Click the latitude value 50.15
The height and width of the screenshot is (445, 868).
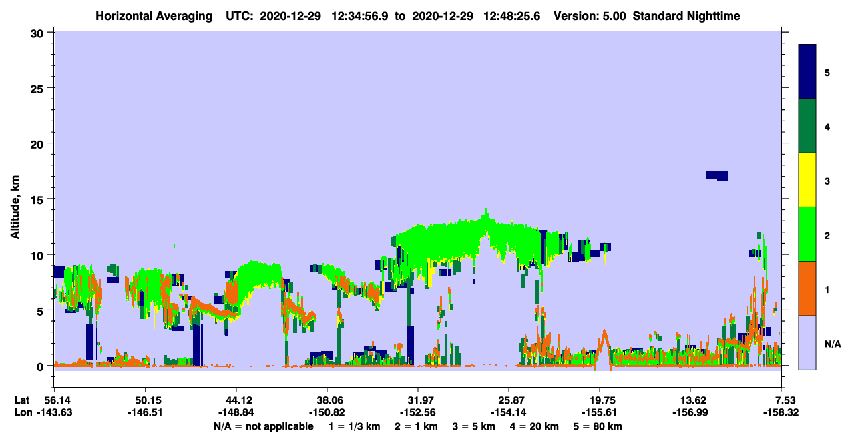point(145,400)
